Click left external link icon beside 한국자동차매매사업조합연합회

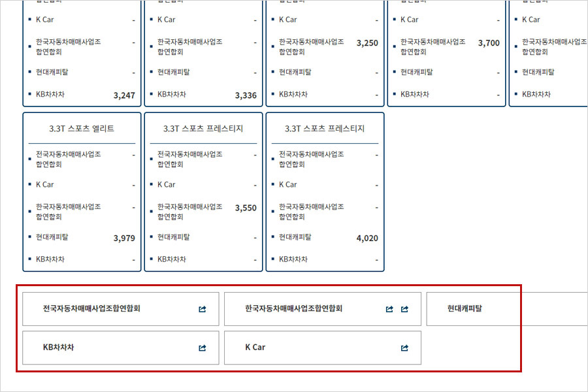click(x=389, y=309)
